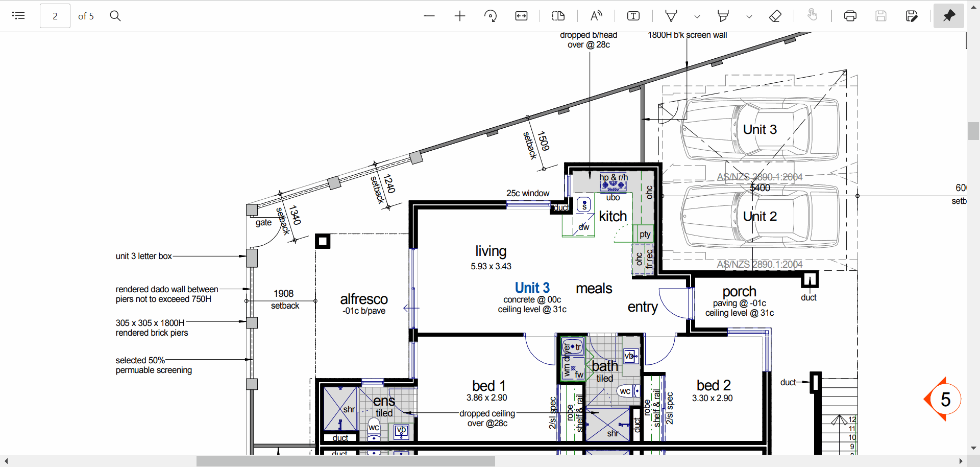The image size is (980, 467).
Task: Click the find-in-document search icon
Action: click(115, 16)
